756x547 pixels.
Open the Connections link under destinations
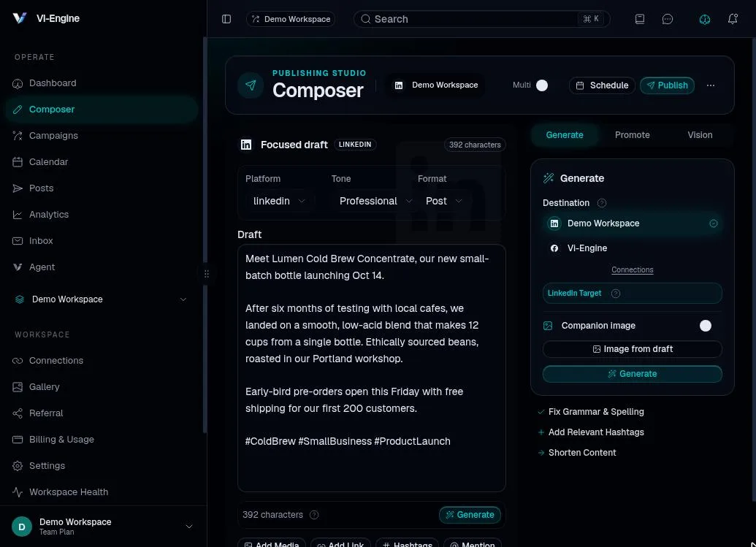(632, 270)
